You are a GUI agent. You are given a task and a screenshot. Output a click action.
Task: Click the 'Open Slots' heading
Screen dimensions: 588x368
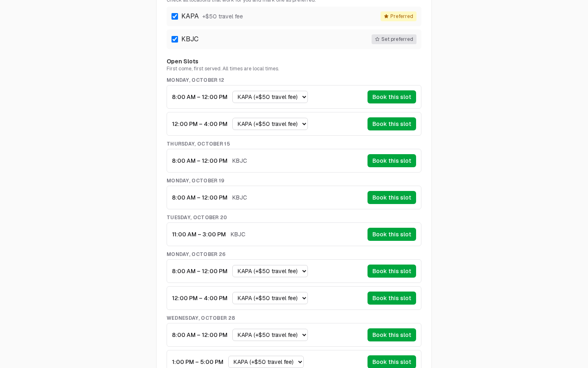183,61
